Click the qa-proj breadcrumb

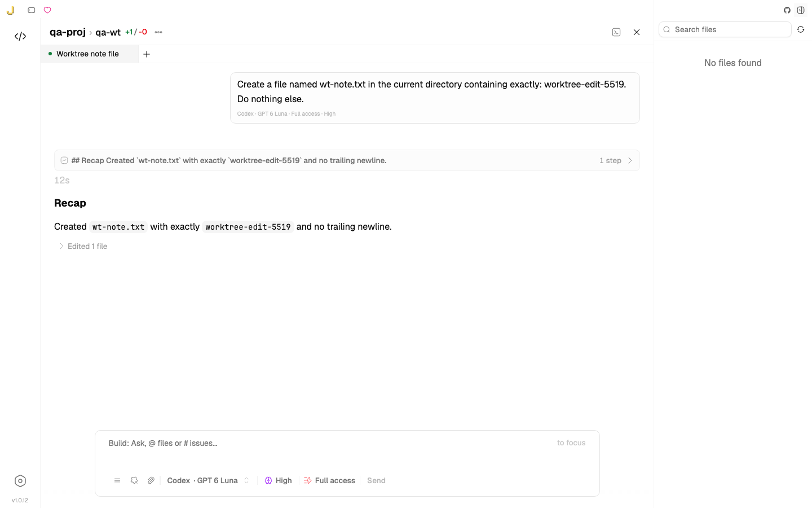(x=68, y=32)
